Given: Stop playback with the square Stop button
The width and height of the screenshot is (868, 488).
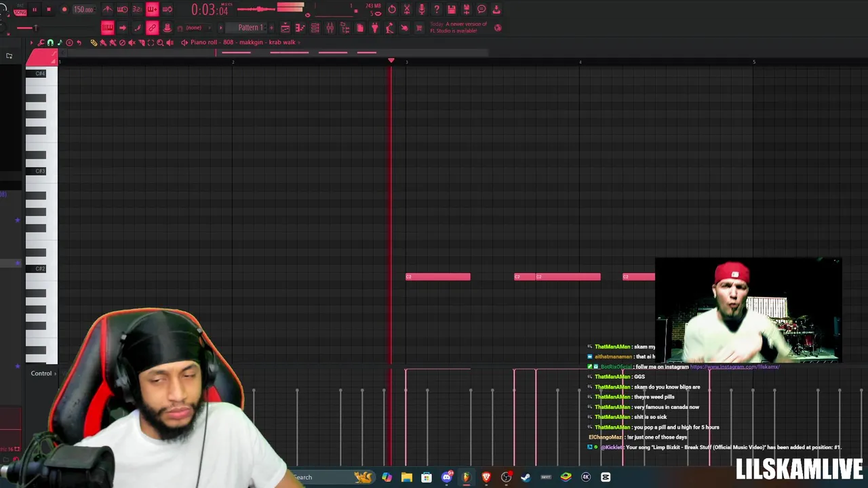Looking at the screenshot, I should [49, 9].
